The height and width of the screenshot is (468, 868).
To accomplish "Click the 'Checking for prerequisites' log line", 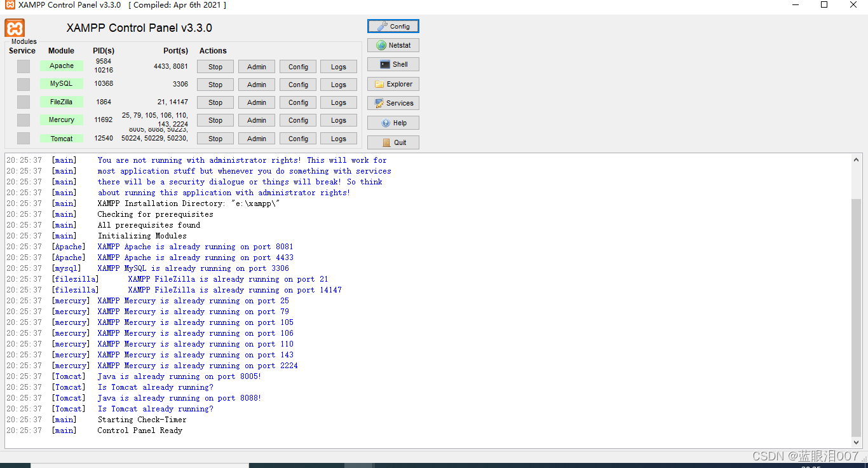I will click(x=156, y=214).
